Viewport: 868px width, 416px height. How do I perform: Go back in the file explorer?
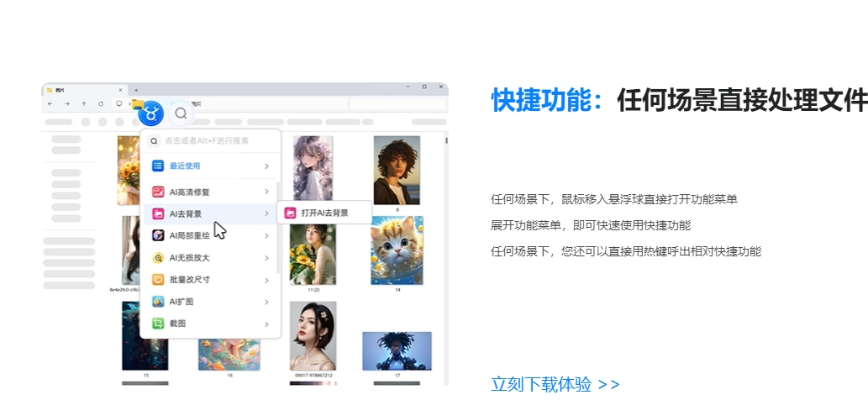pos(50,103)
